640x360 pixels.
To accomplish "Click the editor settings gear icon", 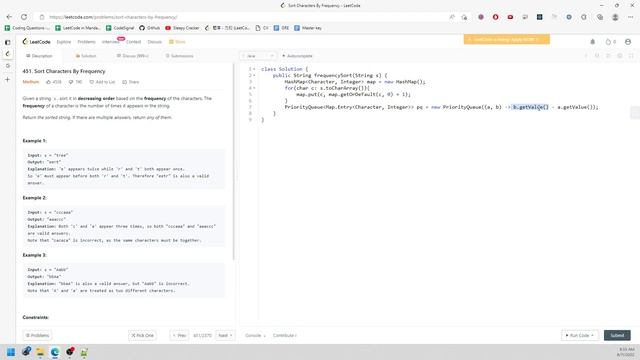I will pos(620,56).
